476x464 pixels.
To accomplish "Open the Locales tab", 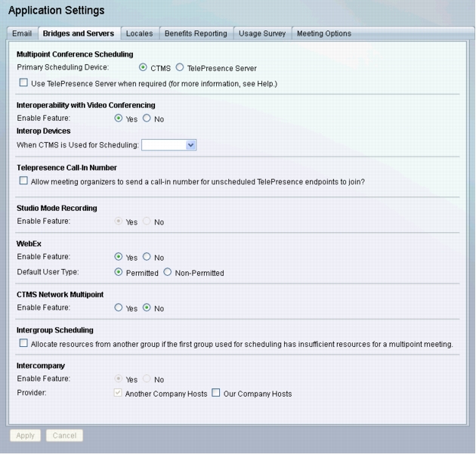I will (x=139, y=33).
